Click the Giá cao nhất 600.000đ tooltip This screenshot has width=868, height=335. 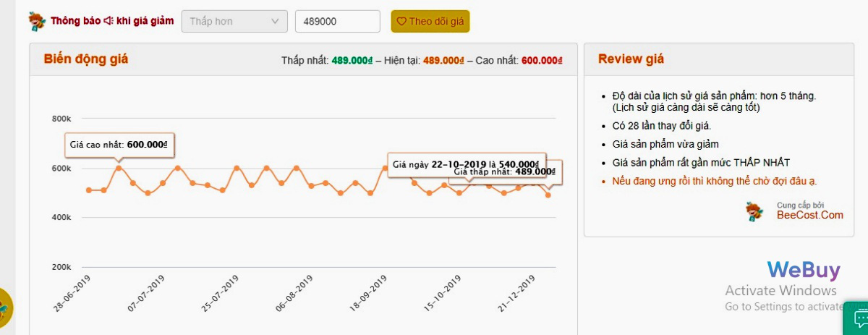(119, 145)
